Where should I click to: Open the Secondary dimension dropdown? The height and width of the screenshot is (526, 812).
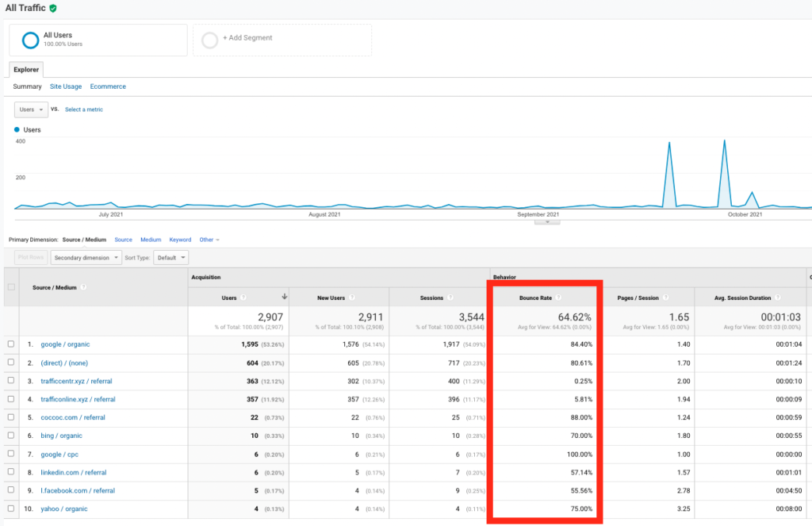tap(86, 257)
